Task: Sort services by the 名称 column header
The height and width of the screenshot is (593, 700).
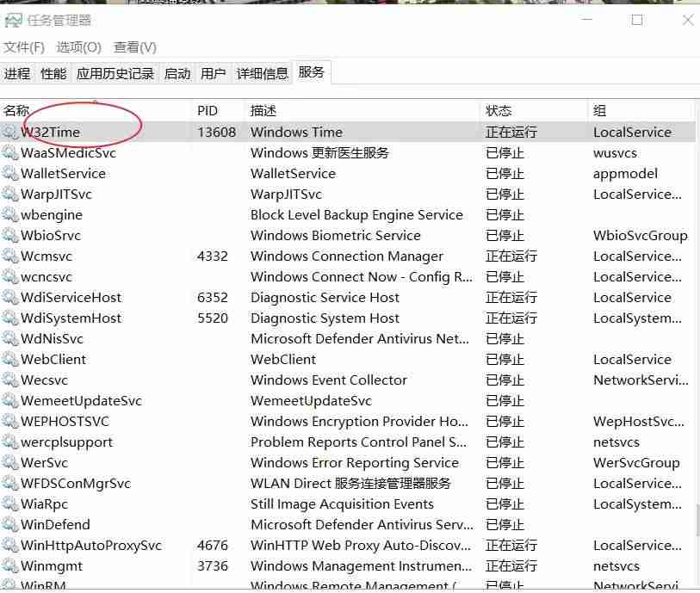Action: (96, 110)
